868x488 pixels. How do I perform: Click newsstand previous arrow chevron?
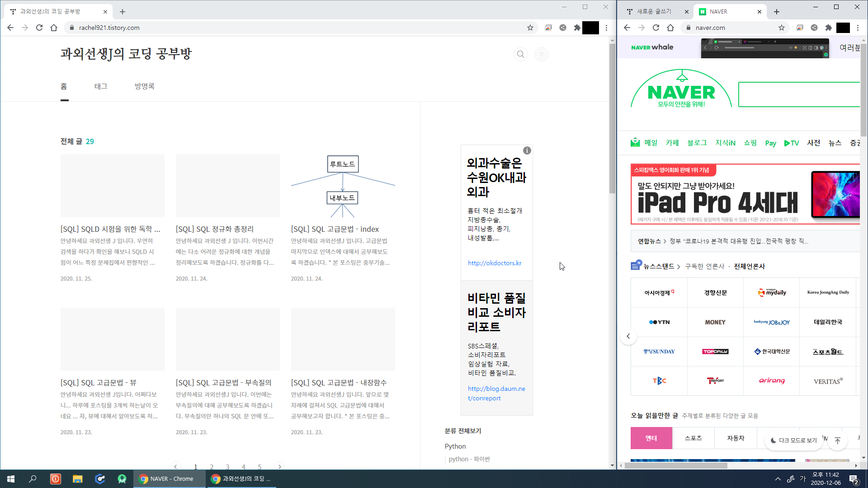click(628, 336)
